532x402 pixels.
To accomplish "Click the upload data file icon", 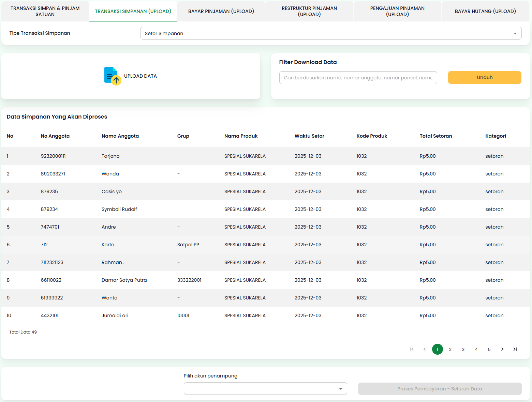I will [112, 76].
